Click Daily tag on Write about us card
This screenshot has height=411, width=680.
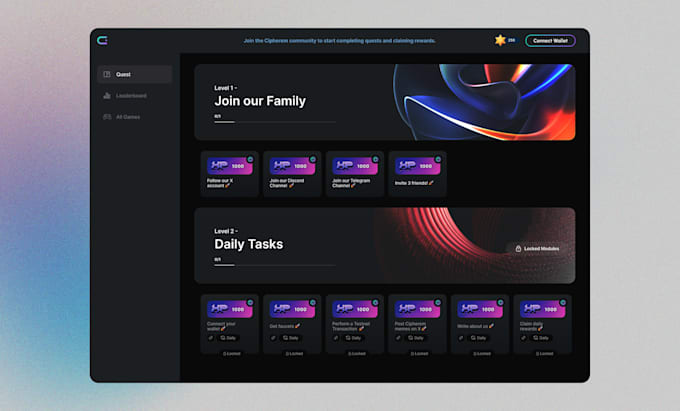click(478, 338)
